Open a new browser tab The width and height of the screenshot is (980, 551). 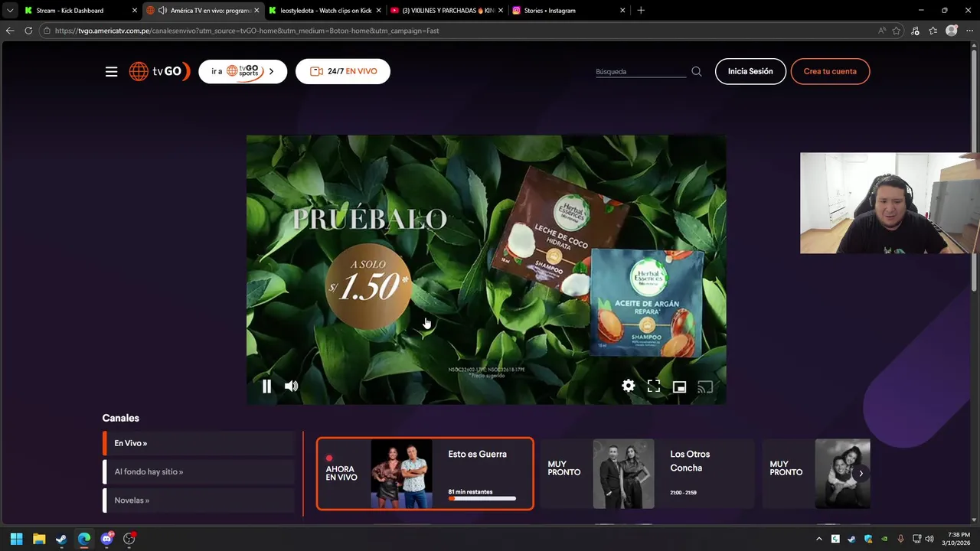coord(641,11)
